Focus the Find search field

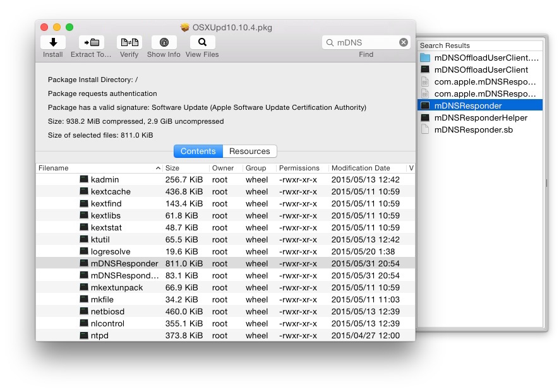366,42
